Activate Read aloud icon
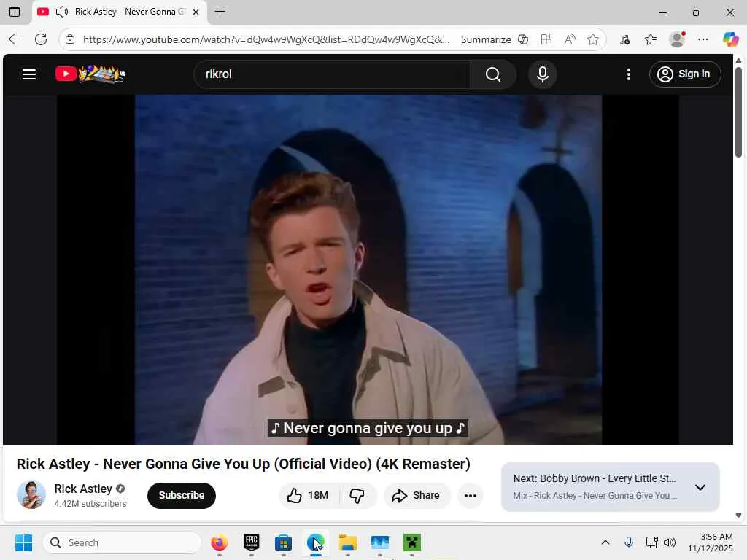The width and height of the screenshot is (747, 560). [x=570, y=39]
